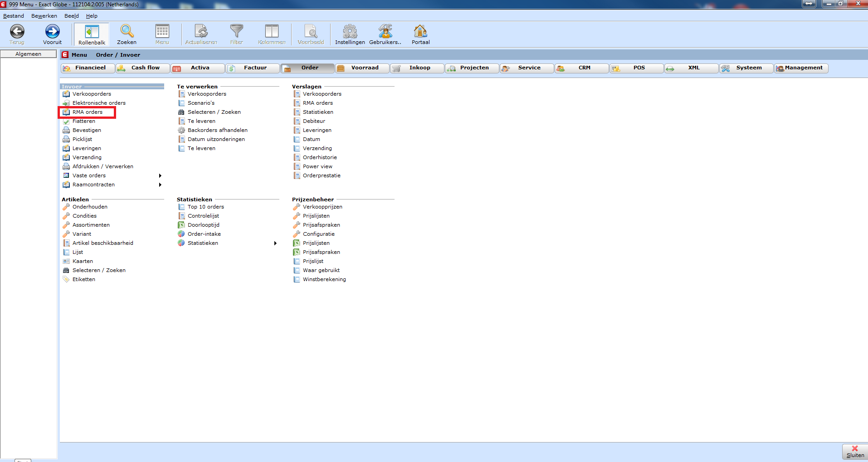The width and height of the screenshot is (868, 462).
Task: Open Top 10 orders statistic
Action: tap(206, 207)
